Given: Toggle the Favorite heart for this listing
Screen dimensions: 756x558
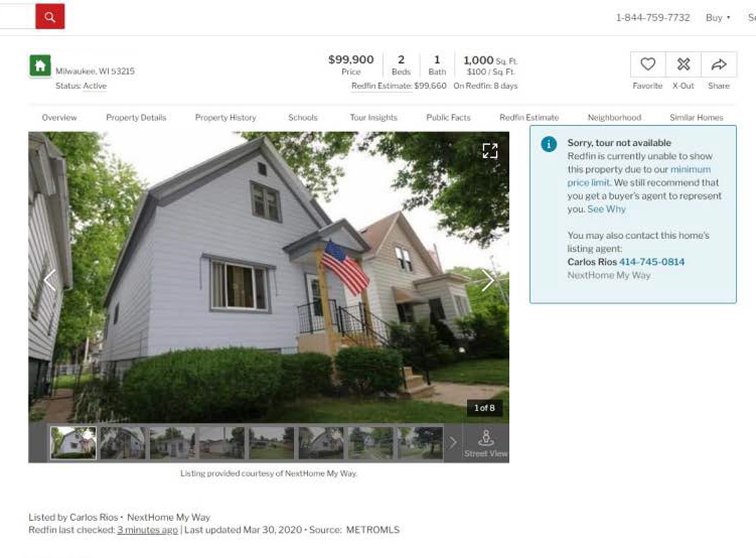Looking at the screenshot, I should 648,65.
